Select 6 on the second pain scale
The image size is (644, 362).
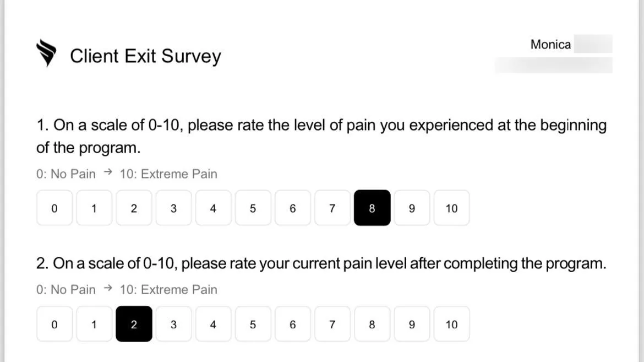click(x=292, y=324)
